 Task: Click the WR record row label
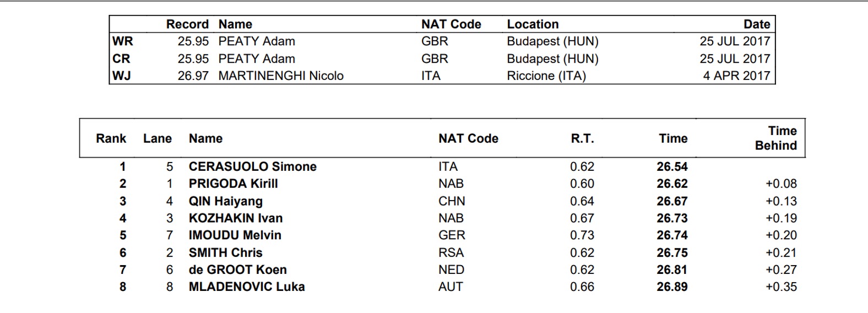tap(122, 41)
